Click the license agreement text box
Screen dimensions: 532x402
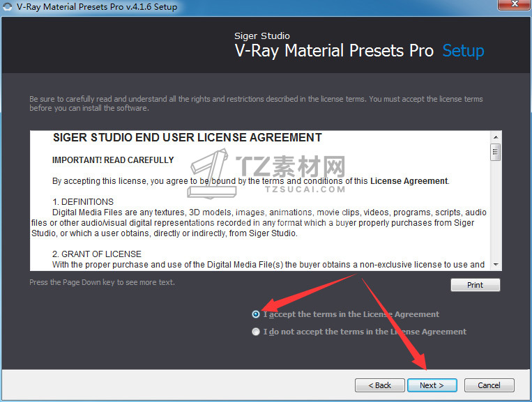click(x=260, y=201)
